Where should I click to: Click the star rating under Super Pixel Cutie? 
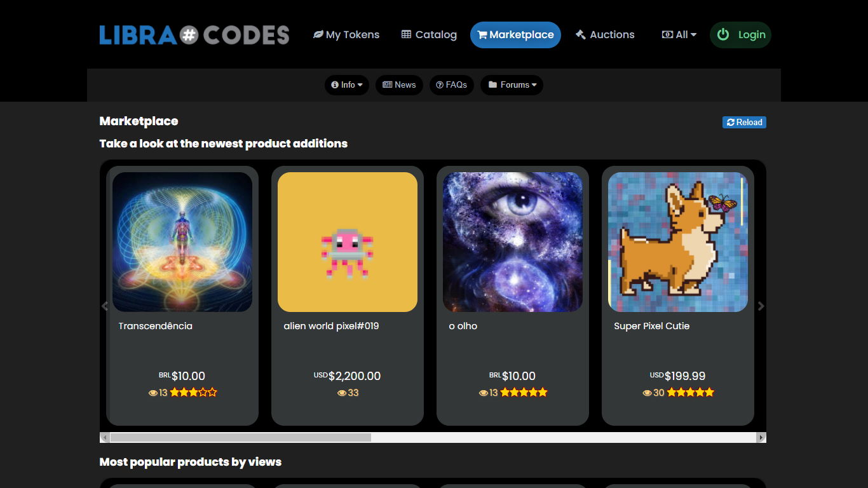pos(691,393)
